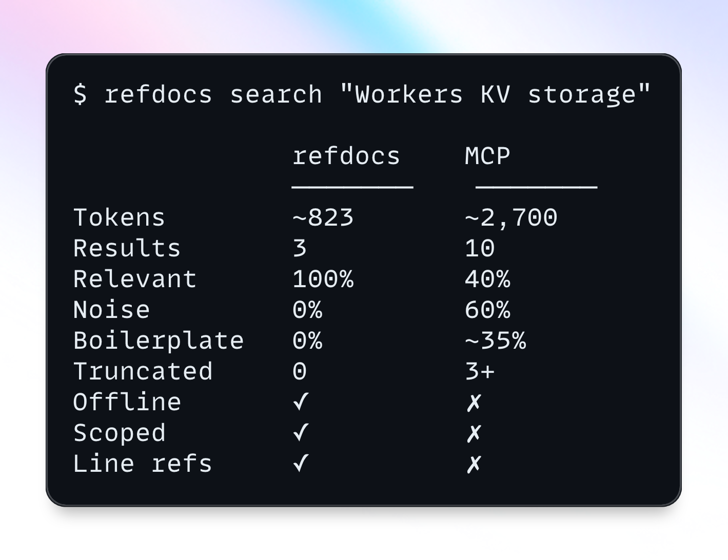Click the "Workers KV storage" query string

[x=496, y=95]
